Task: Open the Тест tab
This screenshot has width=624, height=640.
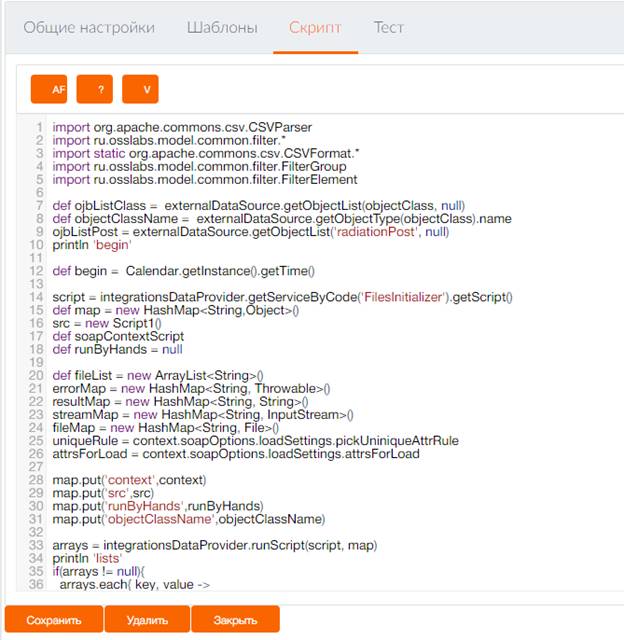Action: pos(389,28)
